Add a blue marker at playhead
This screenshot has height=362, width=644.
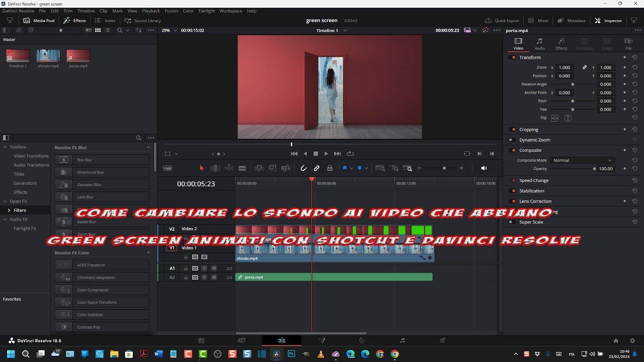tap(359, 168)
